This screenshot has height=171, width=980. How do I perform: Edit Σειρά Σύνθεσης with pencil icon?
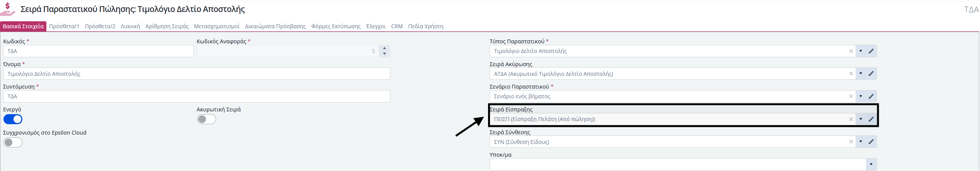point(871,142)
